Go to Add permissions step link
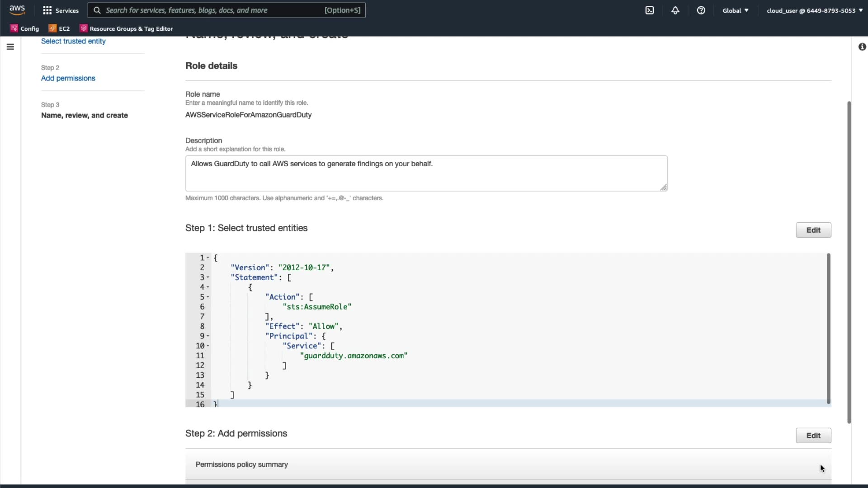Image resolution: width=868 pixels, height=488 pixels. (68, 78)
